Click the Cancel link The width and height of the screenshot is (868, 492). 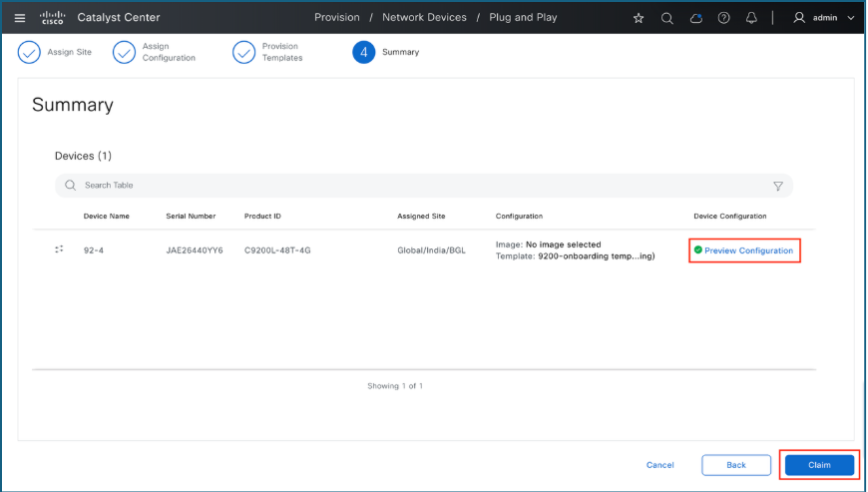point(659,465)
